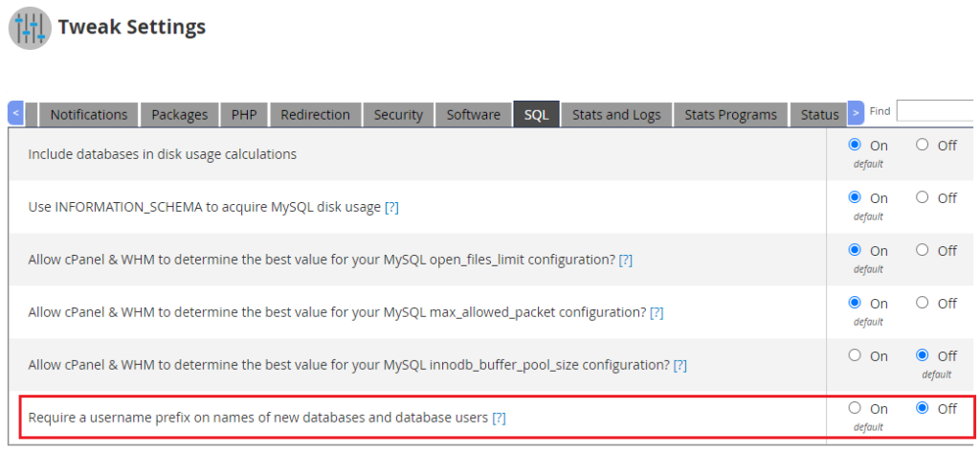This screenshot has width=980, height=456.
Task: Open the Software tab
Action: 474,115
